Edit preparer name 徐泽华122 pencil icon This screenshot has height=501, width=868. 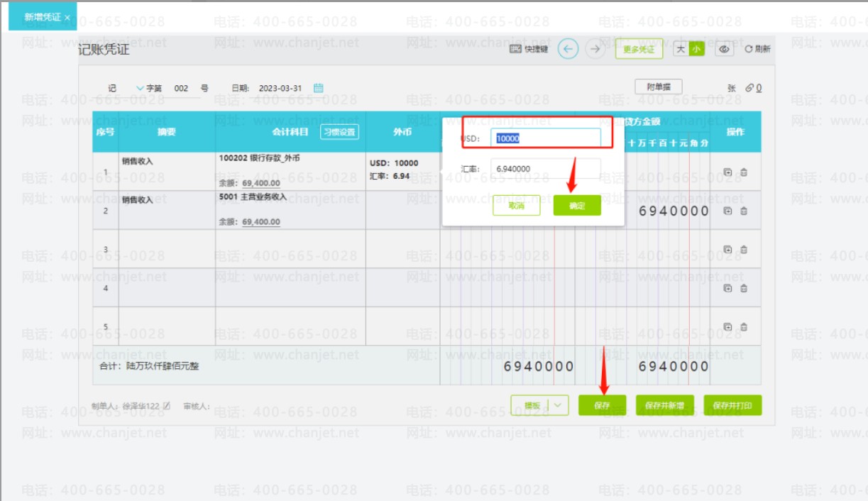(167, 406)
